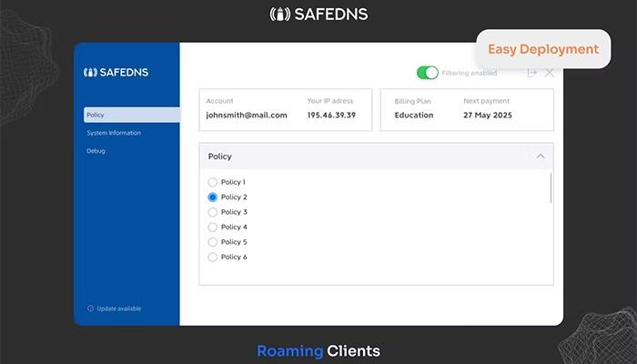Select the Policy 4 radio button
This screenshot has height=364, width=637.
pyautogui.click(x=212, y=227)
